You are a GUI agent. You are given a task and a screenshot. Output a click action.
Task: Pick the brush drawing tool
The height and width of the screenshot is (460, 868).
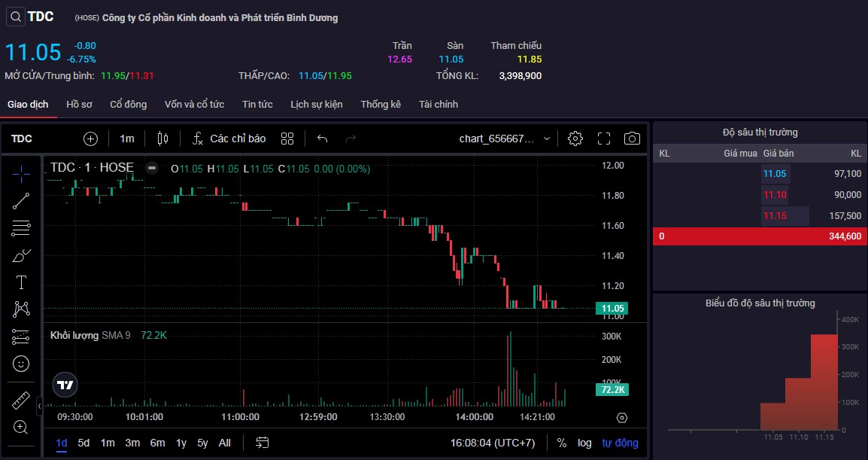point(21,255)
